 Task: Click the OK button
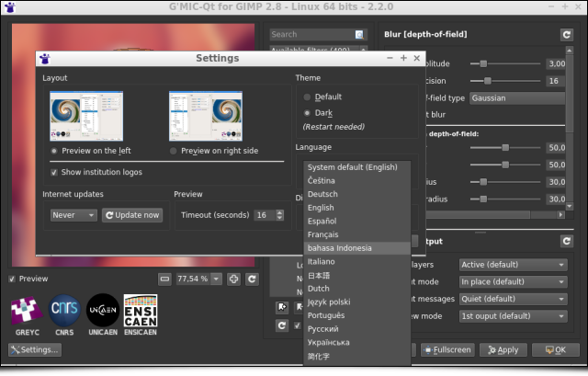[x=556, y=349]
